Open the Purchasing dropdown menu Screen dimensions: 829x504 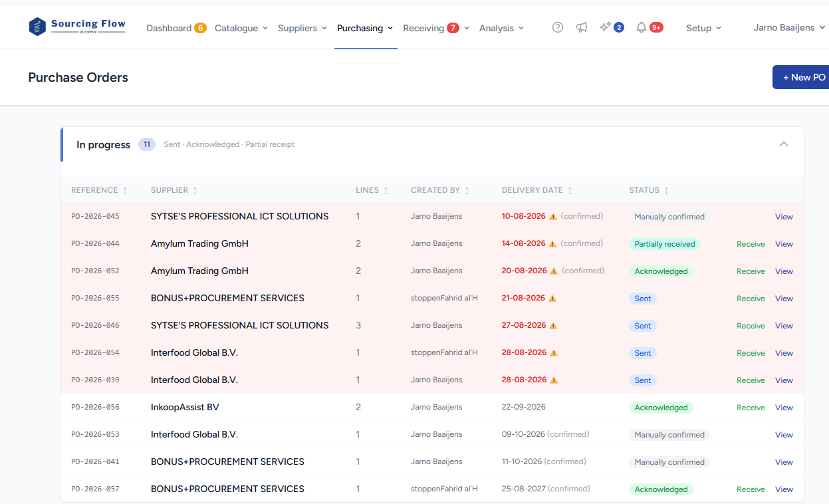(365, 28)
